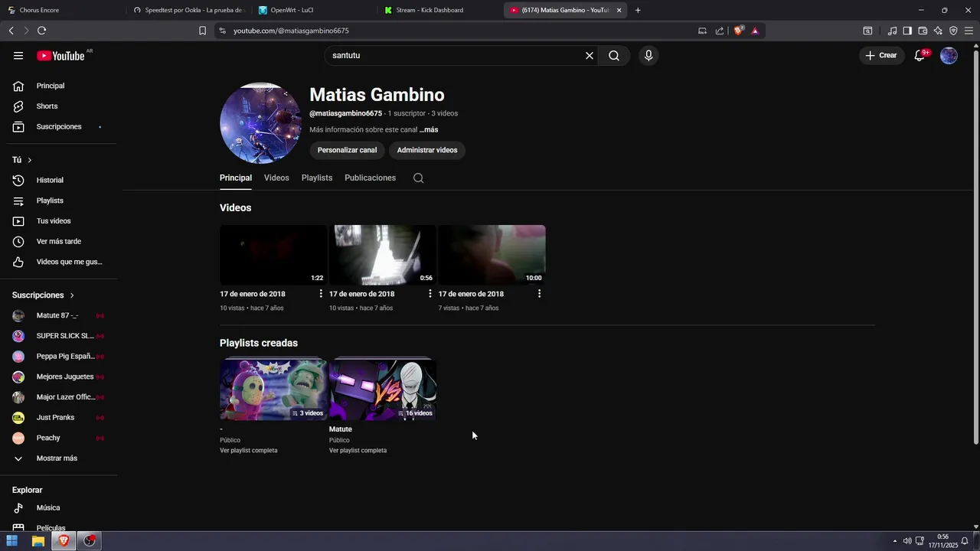Open the media control music note icon
This screenshot has height=551, width=980.
[892, 31]
